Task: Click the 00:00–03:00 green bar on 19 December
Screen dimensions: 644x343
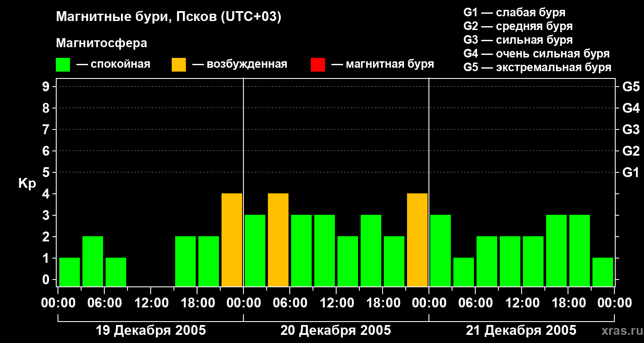Action: click(70, 272)
